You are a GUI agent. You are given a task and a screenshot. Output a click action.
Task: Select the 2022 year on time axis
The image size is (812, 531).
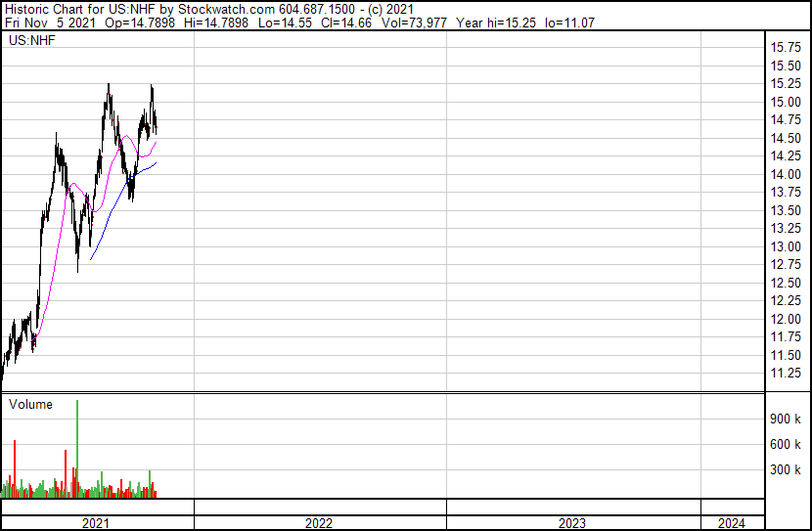click(x=319, y=523)
